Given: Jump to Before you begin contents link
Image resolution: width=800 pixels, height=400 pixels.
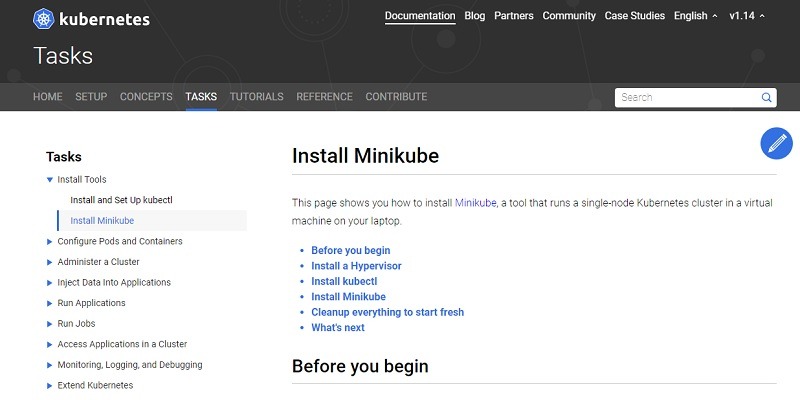Looking at the screenshot, I should click(x=351, y=251).
